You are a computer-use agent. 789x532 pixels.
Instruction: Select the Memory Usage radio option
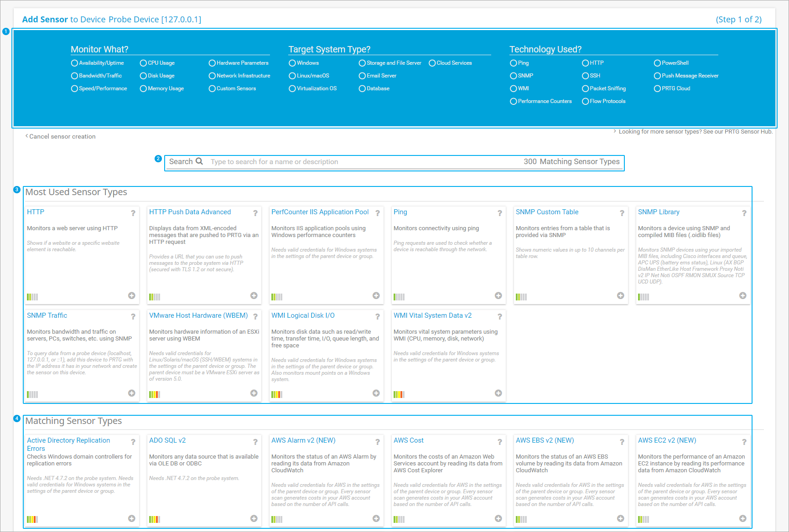click(143, 89)
